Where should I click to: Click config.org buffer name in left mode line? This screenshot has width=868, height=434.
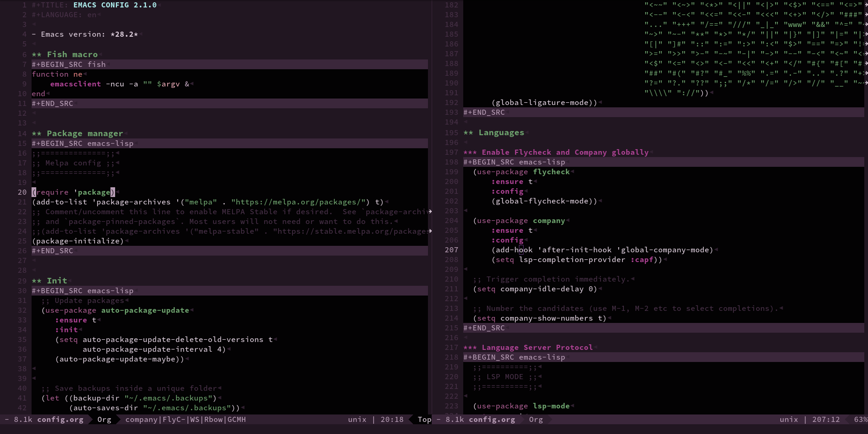click(x=60, y=419)
